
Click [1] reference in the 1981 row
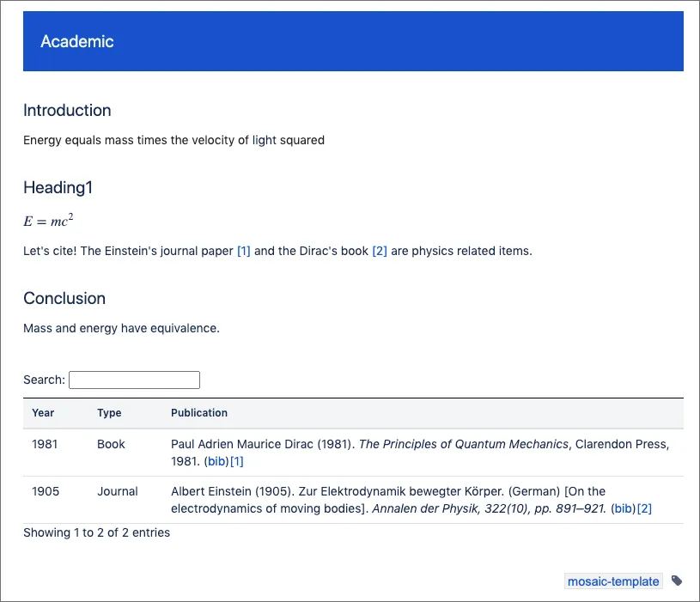[x=237, y=461]
